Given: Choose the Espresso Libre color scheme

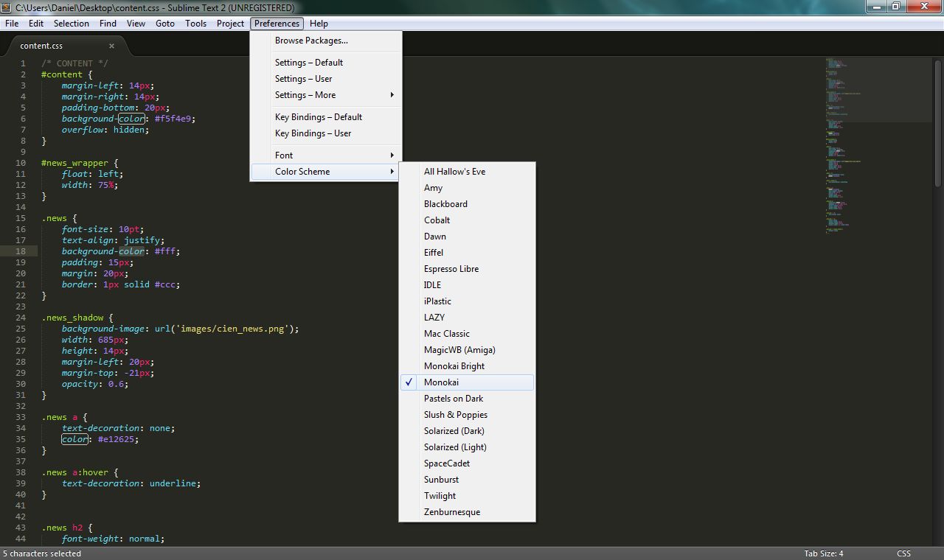Looking at the screenshot, I should tap(467, 269).
